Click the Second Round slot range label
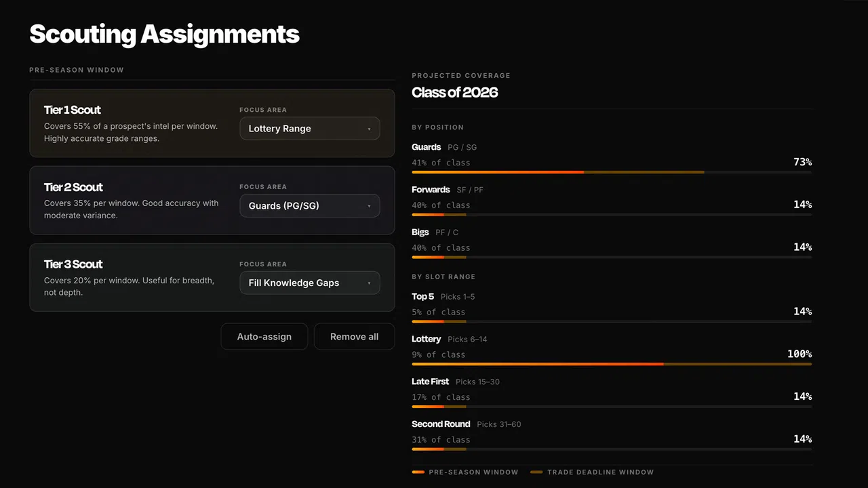 pyautogui.click(x=441, y=424)
